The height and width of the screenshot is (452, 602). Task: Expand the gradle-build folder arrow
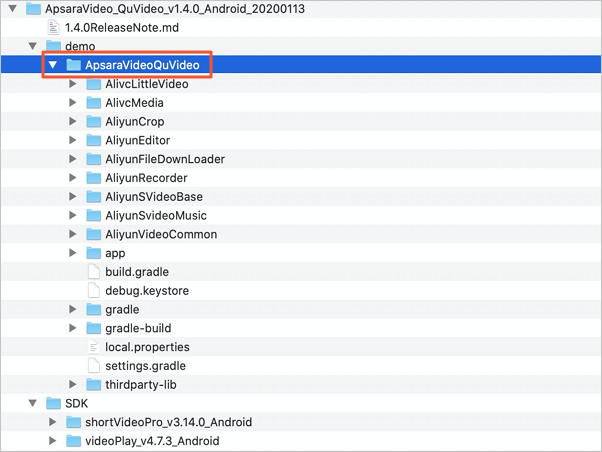point(73,328)
